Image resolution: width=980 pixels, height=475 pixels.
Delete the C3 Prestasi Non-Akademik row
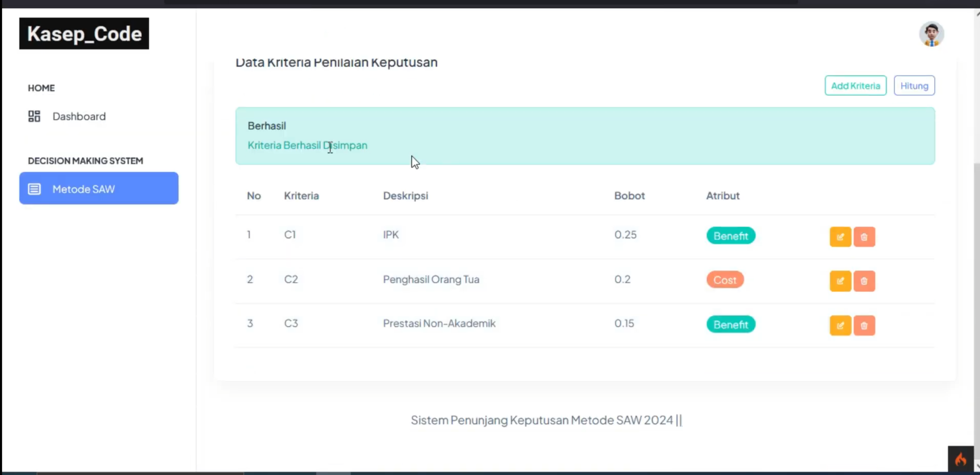[x=864, y=326]
